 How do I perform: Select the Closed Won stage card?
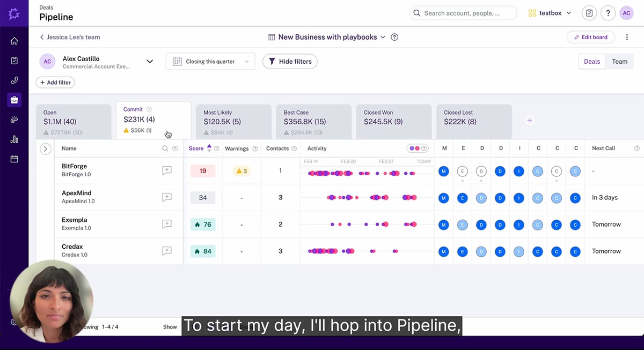coord(394,119)
